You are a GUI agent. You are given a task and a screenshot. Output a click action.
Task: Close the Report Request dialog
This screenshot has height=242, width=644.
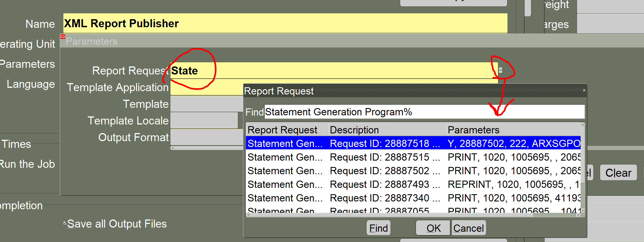(584, 90)
